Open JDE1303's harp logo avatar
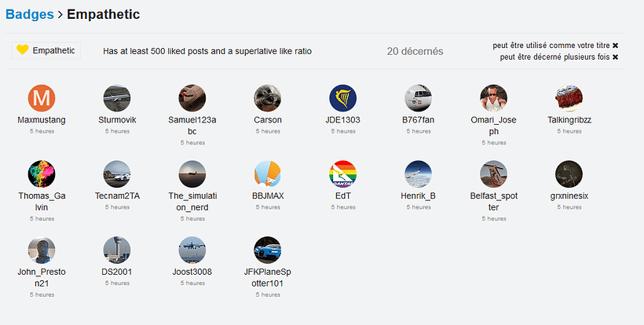 click(343, 98)
